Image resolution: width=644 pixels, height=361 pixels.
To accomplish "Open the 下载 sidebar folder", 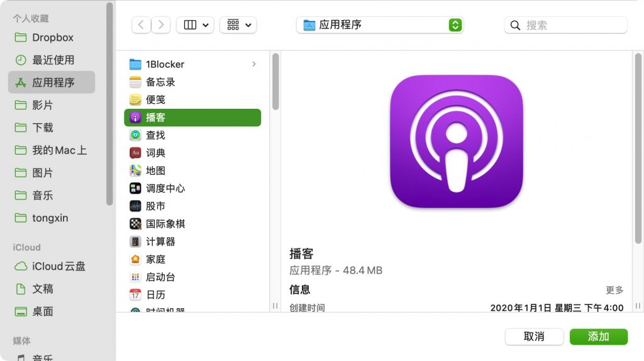I will 52,128.
